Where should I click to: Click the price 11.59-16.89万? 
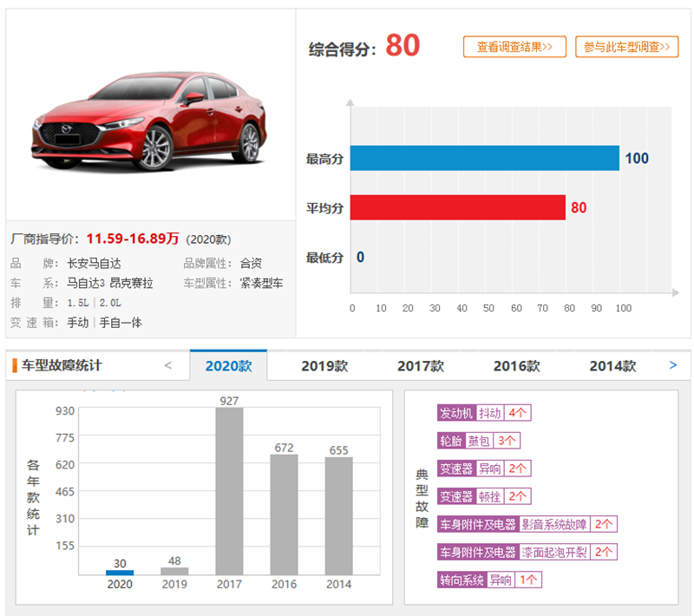(x=133, y=239)
